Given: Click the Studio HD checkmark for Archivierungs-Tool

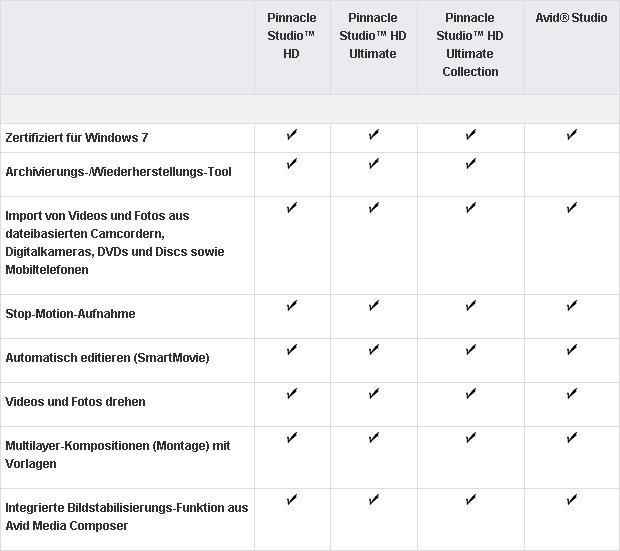Looking at the screenshot, I should 292,164.
